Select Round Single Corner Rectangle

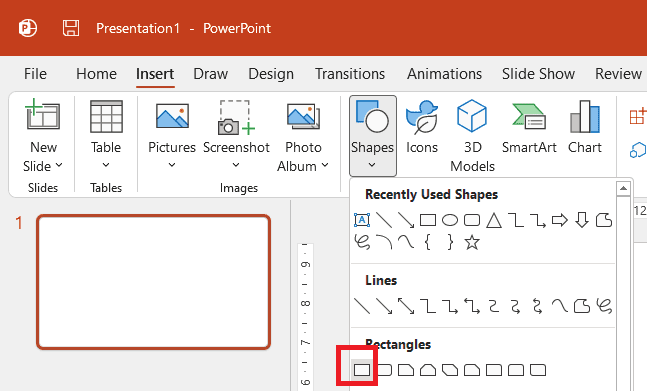click(494, 370)
